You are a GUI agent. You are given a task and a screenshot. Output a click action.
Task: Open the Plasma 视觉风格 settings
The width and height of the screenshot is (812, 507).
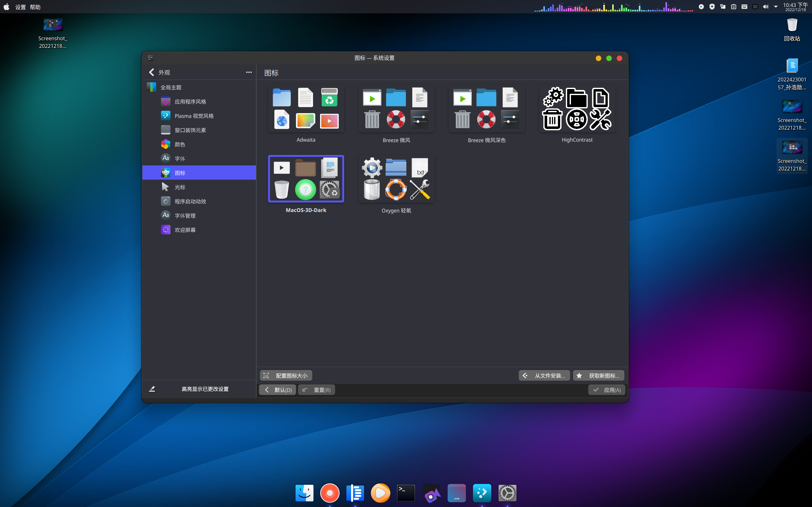click(x=193, y=116)
